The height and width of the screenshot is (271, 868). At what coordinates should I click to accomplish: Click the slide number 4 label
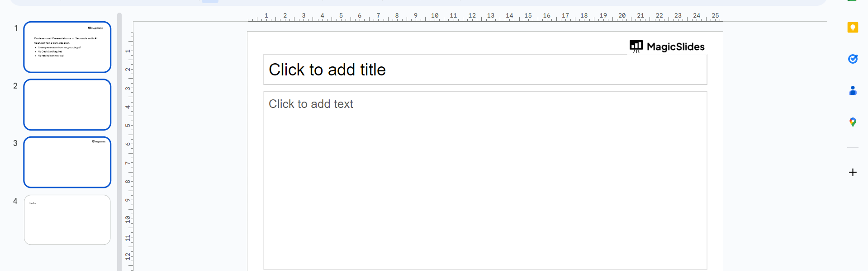[15, 201]
